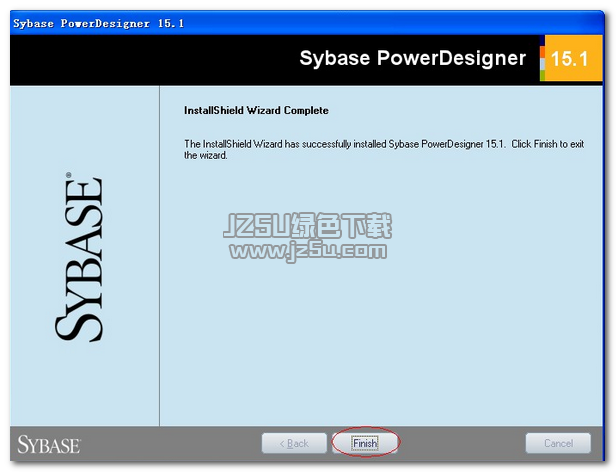Click the 'Sybase PowerDesigner 15.1' window title bar
The image size is (616, 472).
click(306, 24)
